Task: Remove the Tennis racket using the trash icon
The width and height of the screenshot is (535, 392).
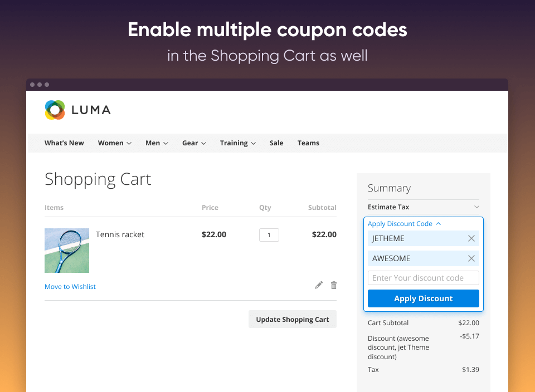Action: [x=333, y=285]
